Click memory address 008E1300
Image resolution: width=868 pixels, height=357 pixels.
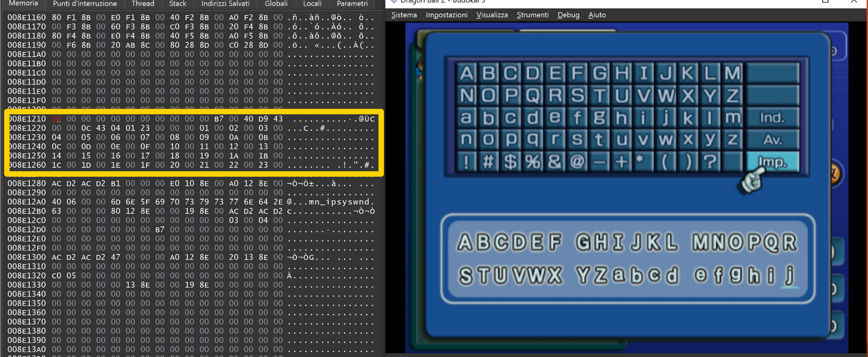[26, 257]
